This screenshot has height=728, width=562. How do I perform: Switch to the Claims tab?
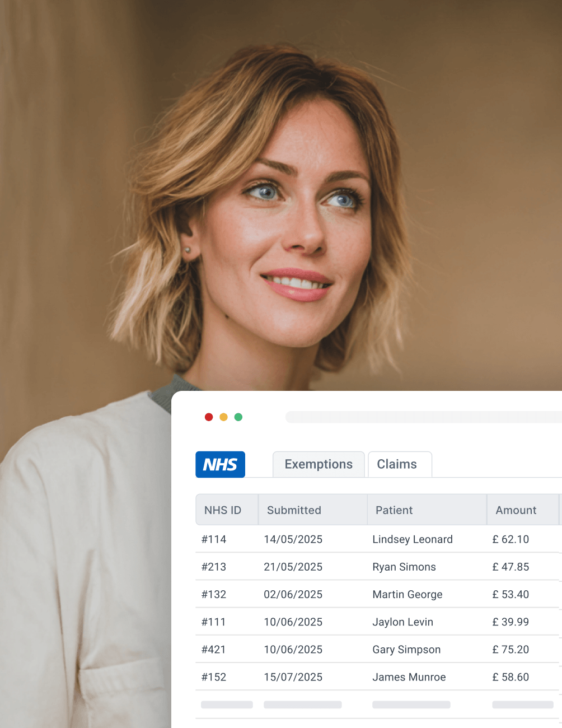[x=400, y=464]
